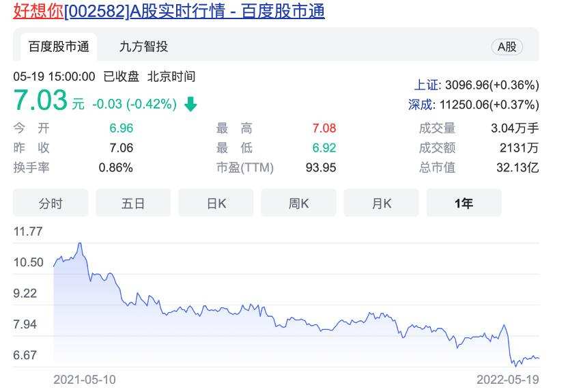Click the 最高 value 7.08

click(x=324, y=128)
